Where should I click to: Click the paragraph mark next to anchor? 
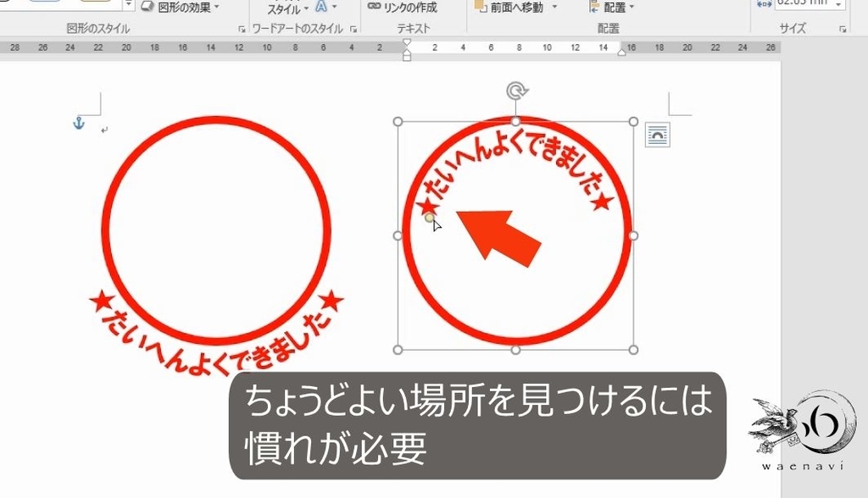[104, 130]
